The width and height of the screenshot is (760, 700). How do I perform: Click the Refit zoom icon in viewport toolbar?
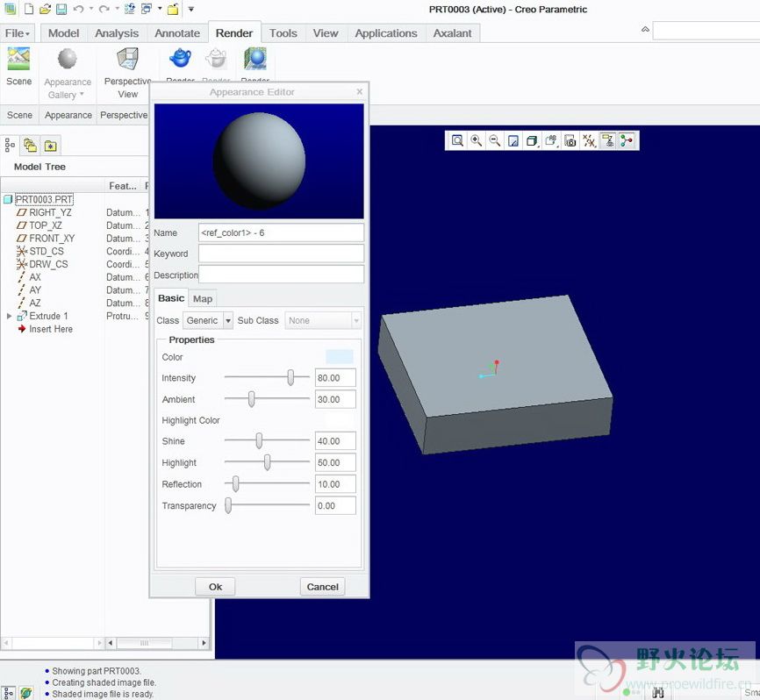[457, 140]
